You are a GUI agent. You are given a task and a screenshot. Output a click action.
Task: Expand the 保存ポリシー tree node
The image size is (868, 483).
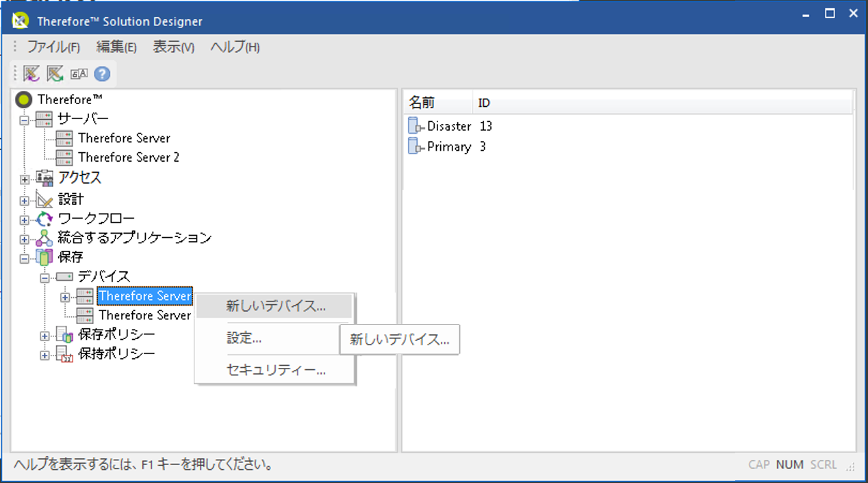[x=45, y=336]
